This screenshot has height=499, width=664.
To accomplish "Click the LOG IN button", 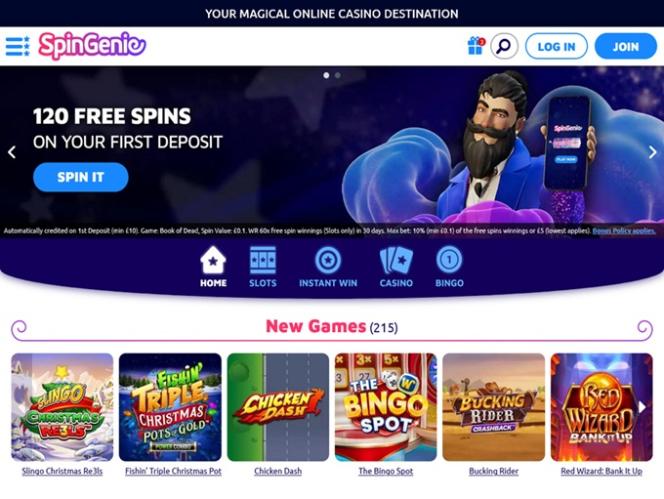I will (x=556, y=46).
